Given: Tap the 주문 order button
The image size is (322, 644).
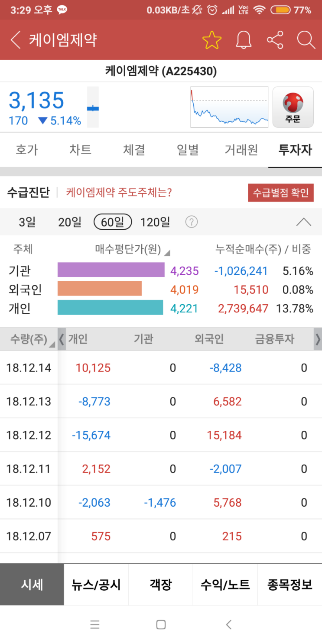Looking at the screenshot, I should [x=293, y=107].
